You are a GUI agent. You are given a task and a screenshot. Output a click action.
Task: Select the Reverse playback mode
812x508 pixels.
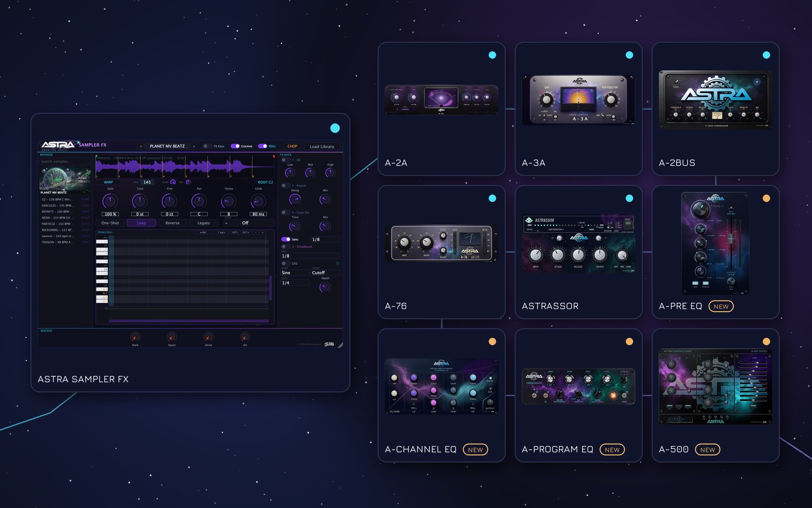click(173, 223)
